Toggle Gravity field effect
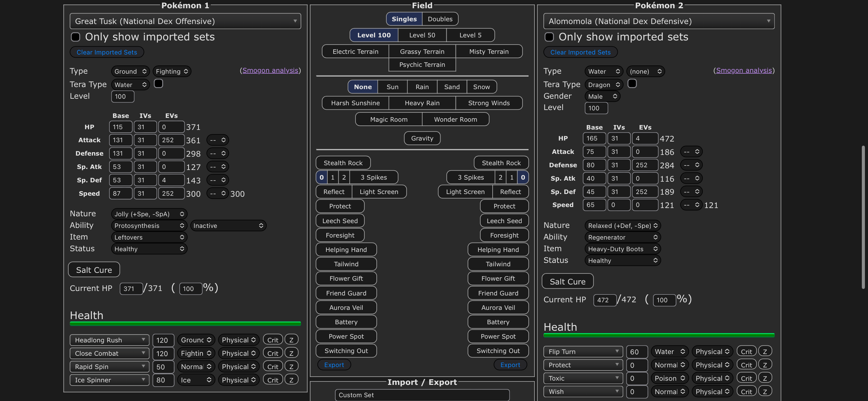Screen dimensions: 868x401 422,138
